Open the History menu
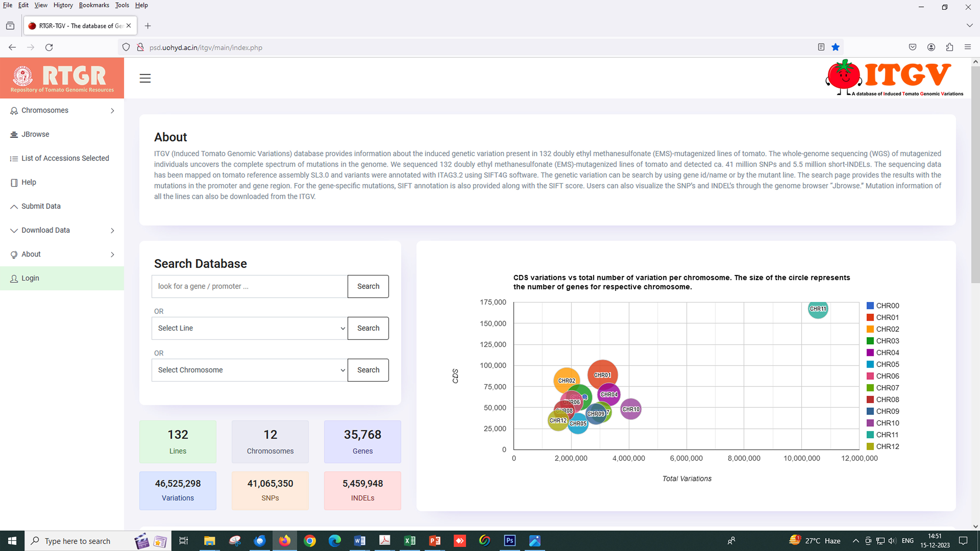This screenshot has height=551, width=980. point(63,5)
